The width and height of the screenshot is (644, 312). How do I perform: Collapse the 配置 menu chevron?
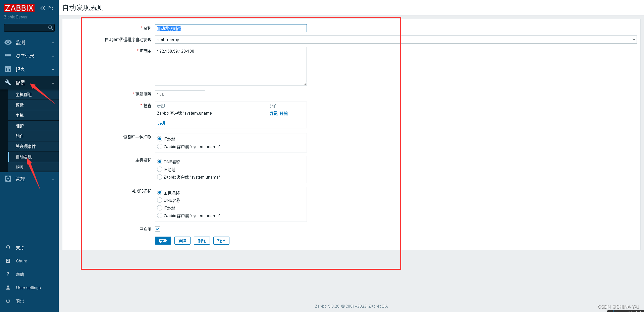(53, 83)
